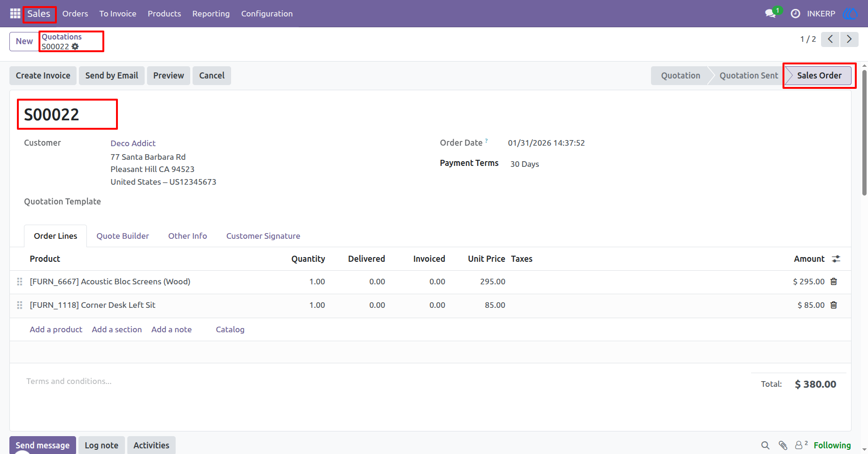
Task: Click the Quotation status stage
Action: pyautogui.click(x=681, y=76)
